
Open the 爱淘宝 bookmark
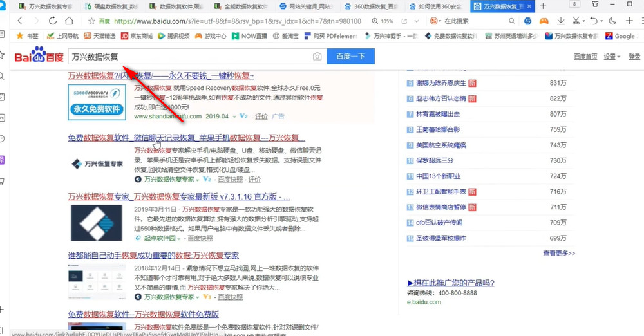286,36
